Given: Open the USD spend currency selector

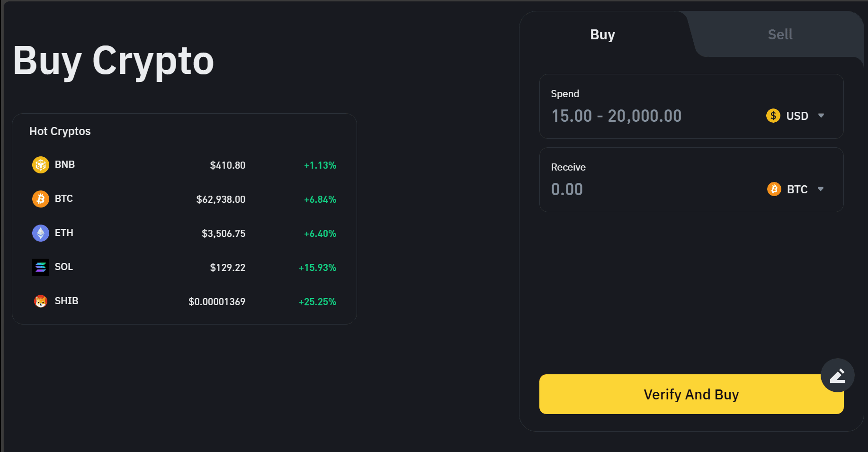Looking at the screenshot, I should [x=797, y=116].
